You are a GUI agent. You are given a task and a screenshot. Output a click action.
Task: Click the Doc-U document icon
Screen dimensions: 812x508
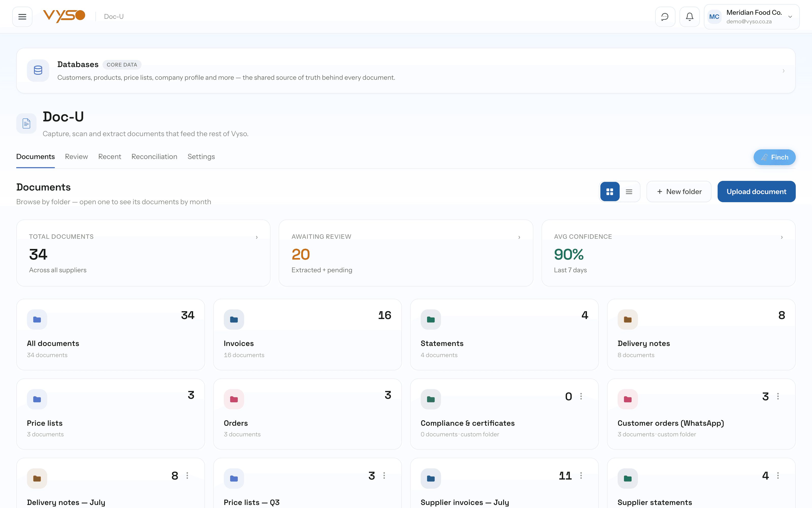click(x=26, y=123)
